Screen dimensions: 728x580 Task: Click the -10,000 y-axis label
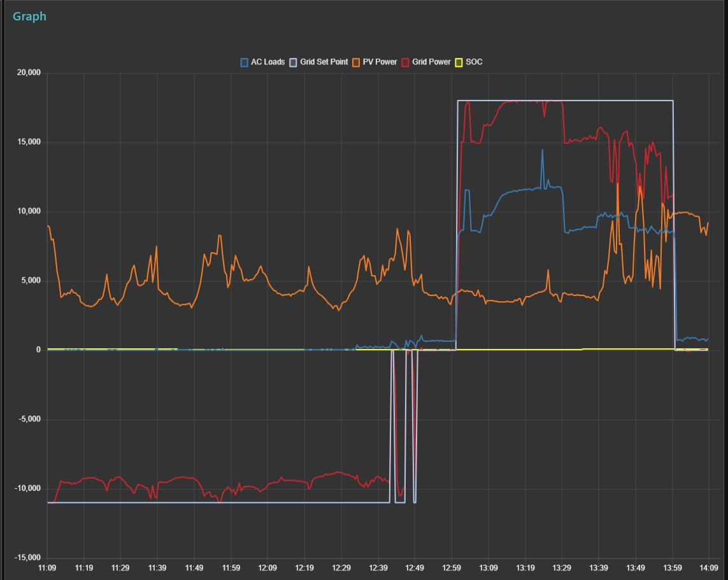[28, 488]
